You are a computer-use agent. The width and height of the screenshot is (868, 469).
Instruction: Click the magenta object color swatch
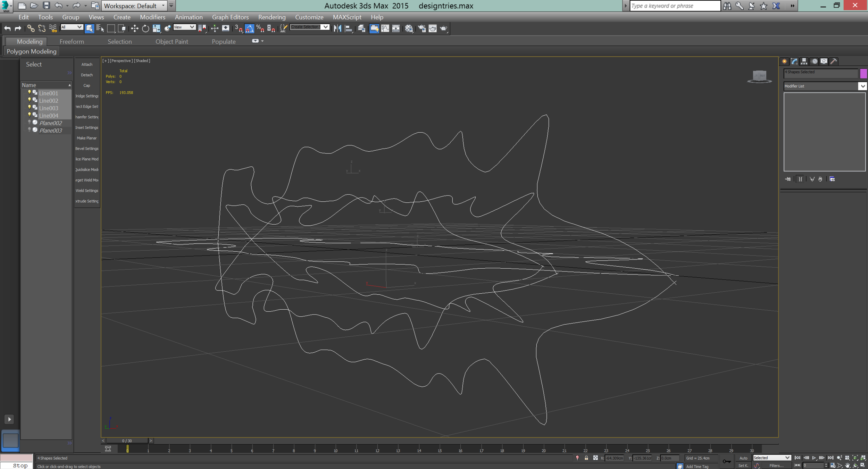pyautogui.click(x=863, y=73)
